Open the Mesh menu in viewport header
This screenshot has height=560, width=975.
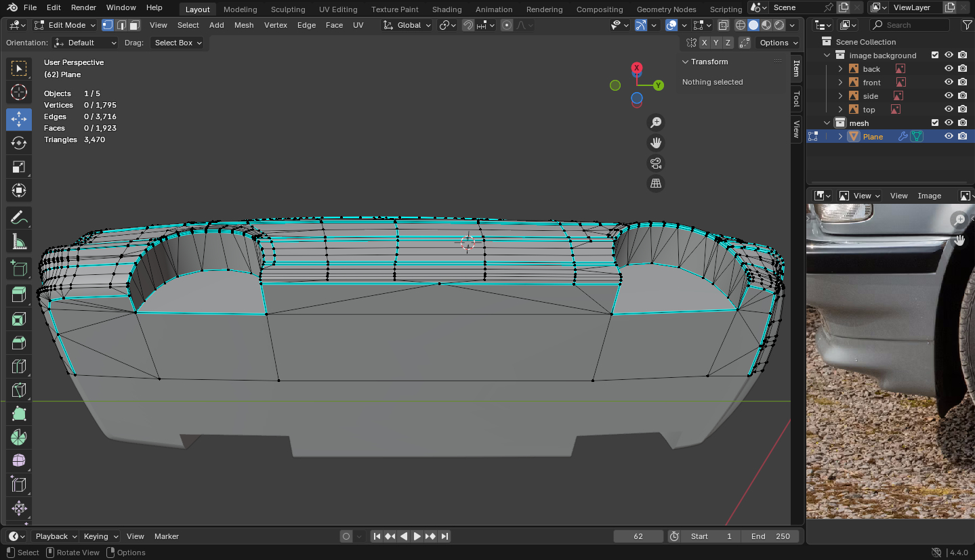click(x=244, y=25)
